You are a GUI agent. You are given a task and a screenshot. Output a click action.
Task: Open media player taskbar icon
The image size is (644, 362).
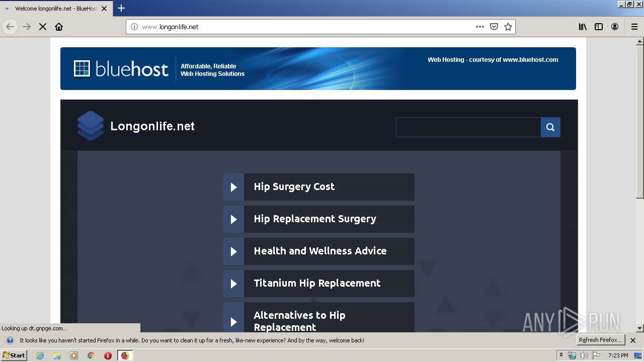74,355
